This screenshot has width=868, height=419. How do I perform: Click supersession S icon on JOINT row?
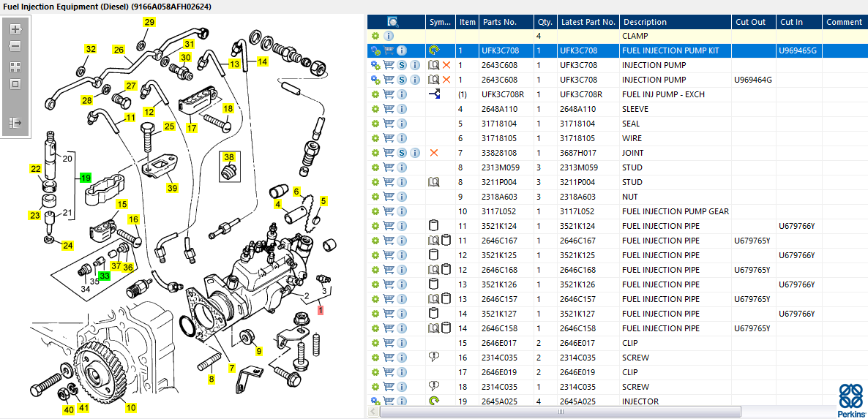(x=402, y=153)
